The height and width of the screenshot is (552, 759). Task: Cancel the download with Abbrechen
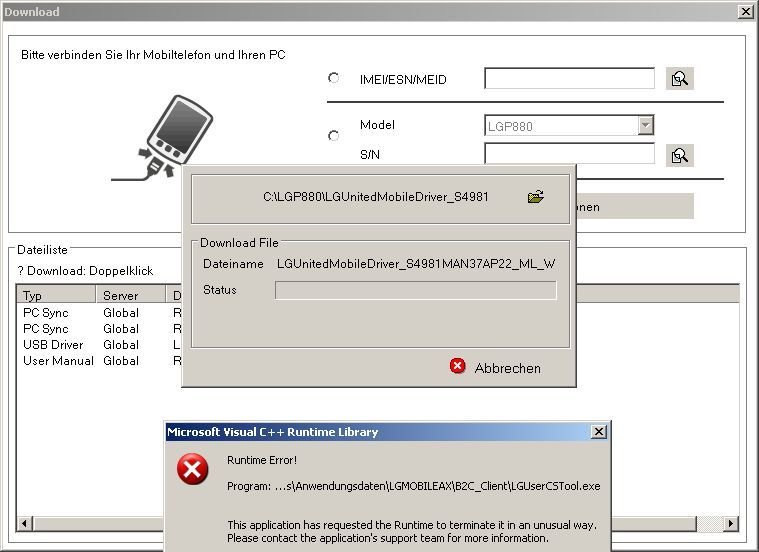pyautogui.click(x=507, y=368)
